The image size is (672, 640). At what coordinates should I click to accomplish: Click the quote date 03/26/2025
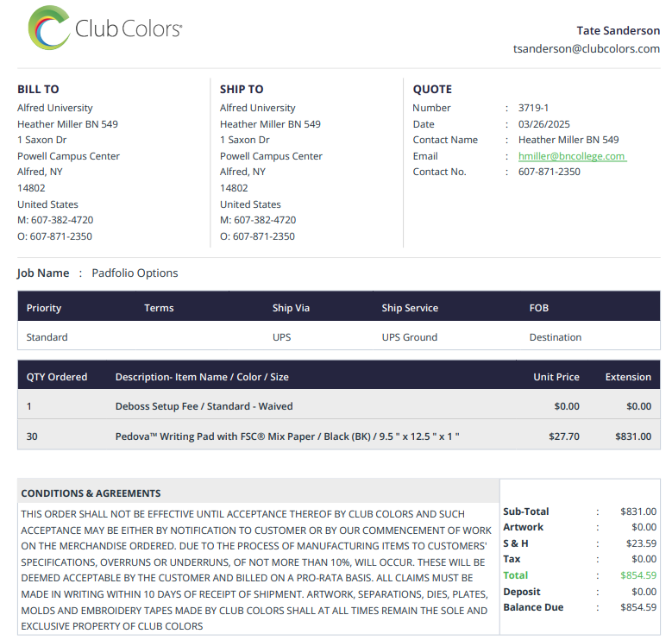point(543,124)
